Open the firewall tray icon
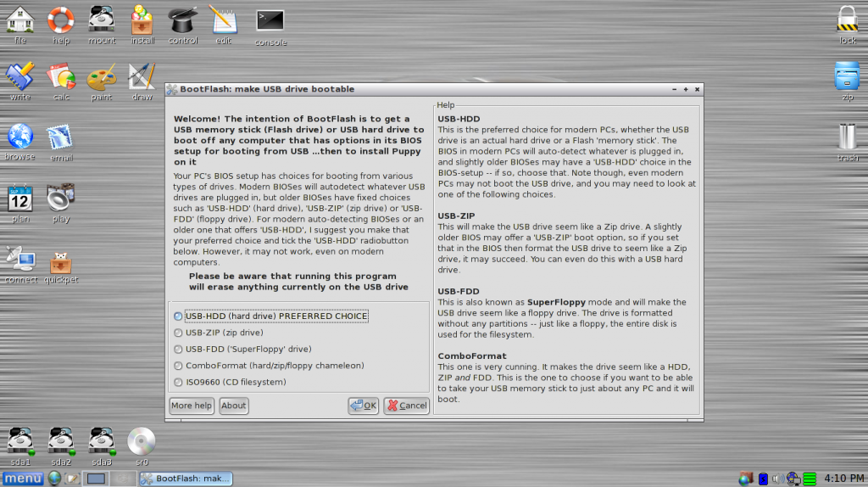The image size is (868, 487). [746, 479]
